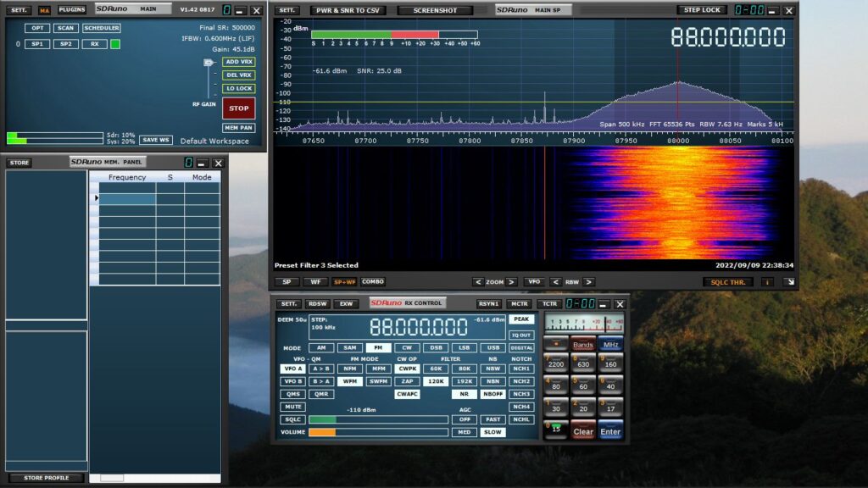This screenshot has height=488, width=868.
Task: Toggle the MUTE button
Action: tap(292, 407)
